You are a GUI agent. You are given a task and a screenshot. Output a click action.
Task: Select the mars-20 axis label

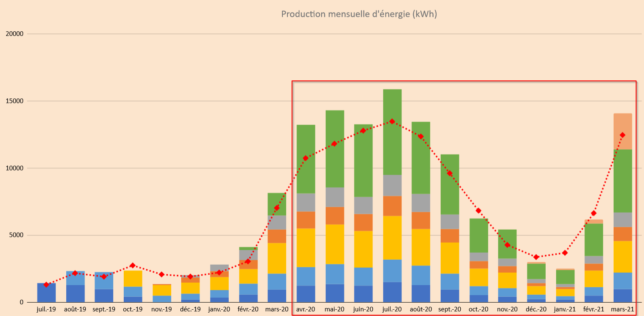277,309
